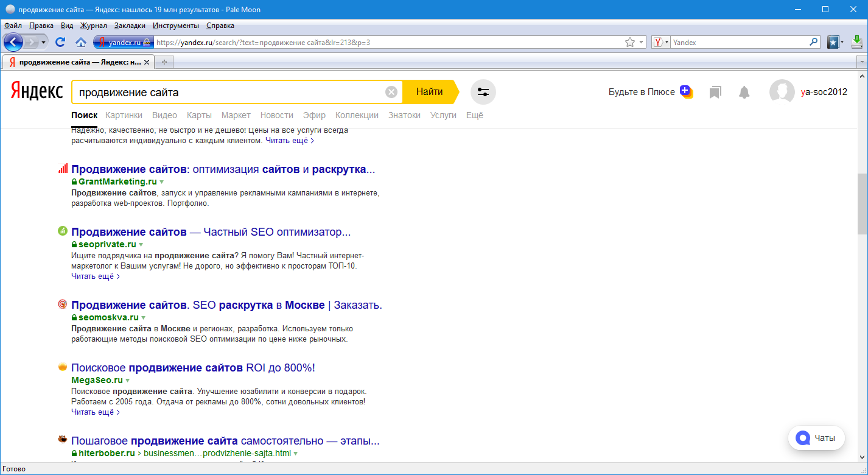Click the Яндекс logo

37,91
